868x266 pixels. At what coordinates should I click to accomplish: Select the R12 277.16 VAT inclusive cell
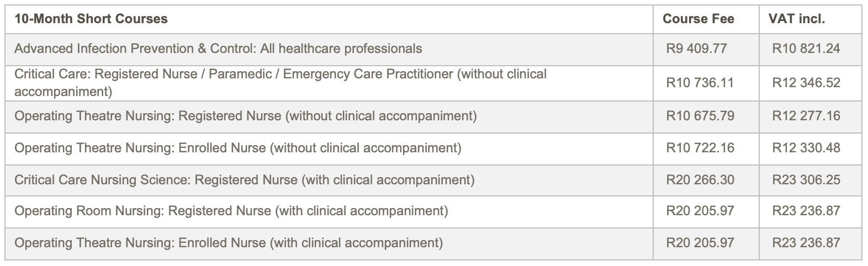(x=806, y=116)
